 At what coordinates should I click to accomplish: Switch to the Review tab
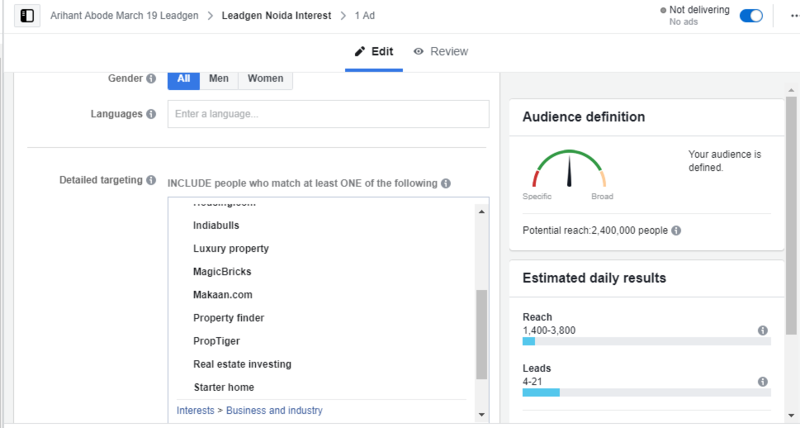pos(441,52)
